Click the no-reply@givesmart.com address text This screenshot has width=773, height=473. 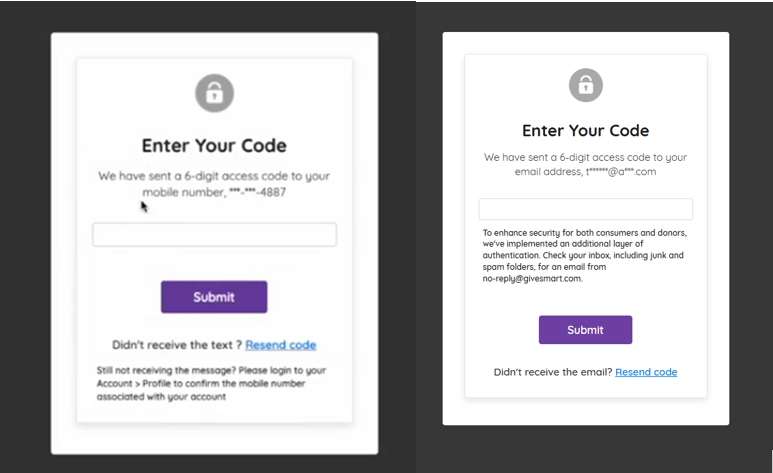[531, 279]
